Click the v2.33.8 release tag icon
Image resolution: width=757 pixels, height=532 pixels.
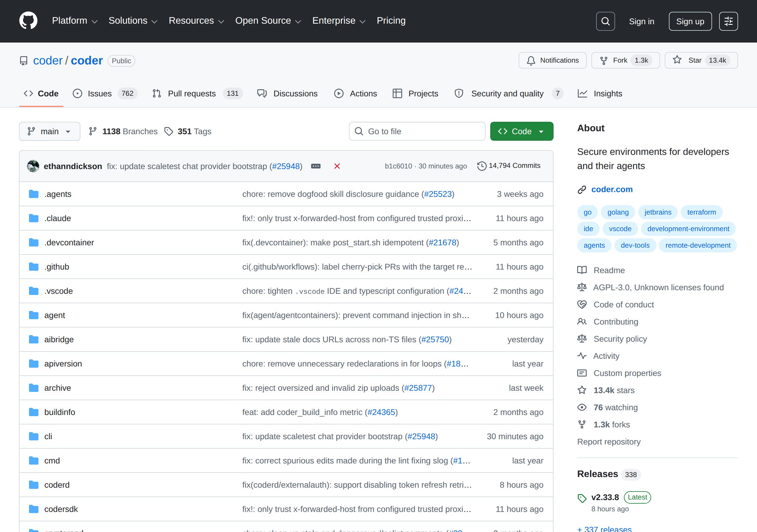coord(582,498)
